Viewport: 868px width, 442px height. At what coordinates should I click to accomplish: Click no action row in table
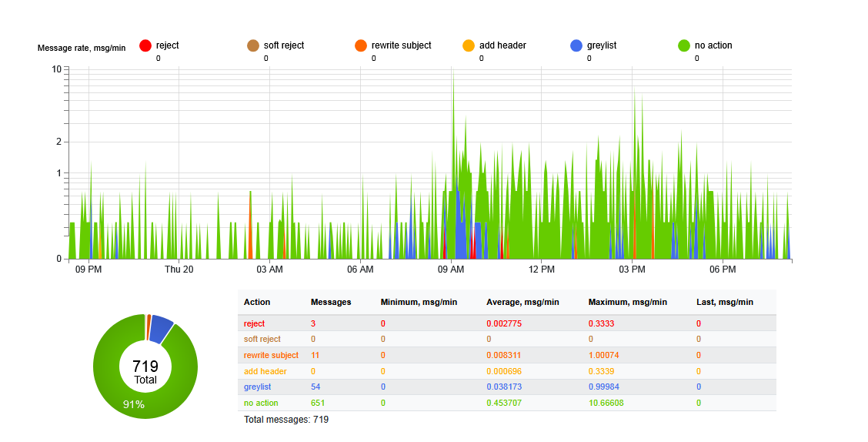pos(261,403)
